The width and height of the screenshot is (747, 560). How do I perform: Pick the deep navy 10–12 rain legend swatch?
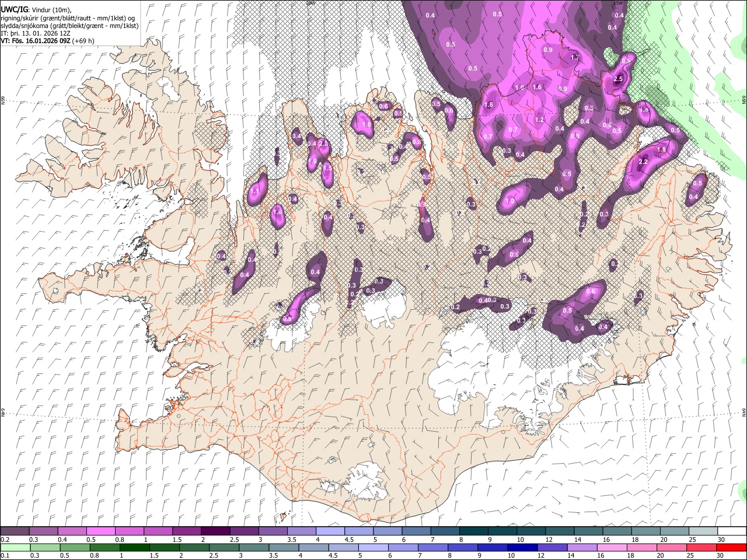click(x=522, y=547)
